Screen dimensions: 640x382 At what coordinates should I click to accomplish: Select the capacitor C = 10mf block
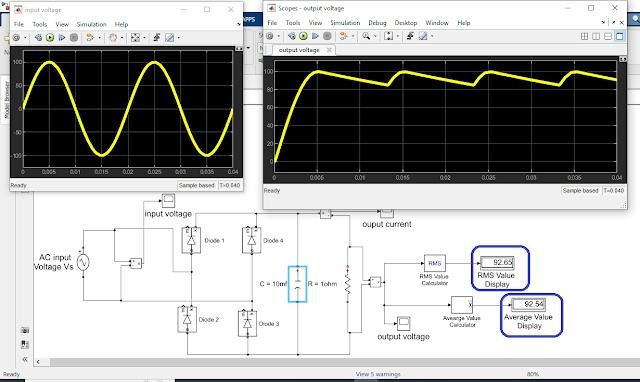[x=298, y=284]
